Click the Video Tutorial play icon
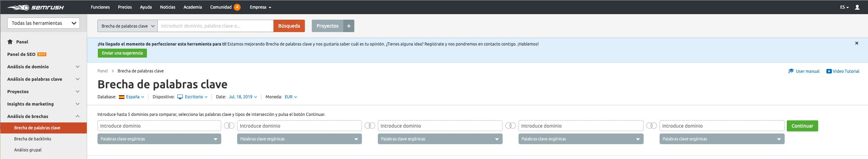This screenshot has height=159, width=868. pyautogui.click(x=829, y=71)
